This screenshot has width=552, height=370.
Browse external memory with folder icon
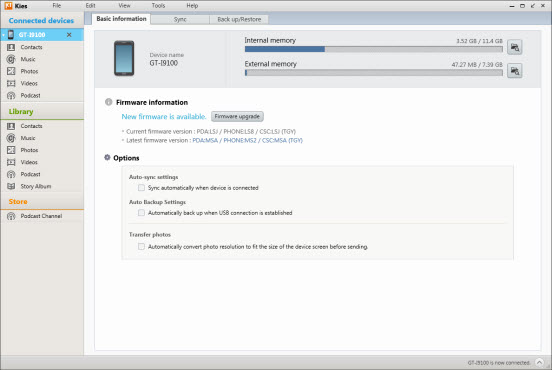(515, 71)
